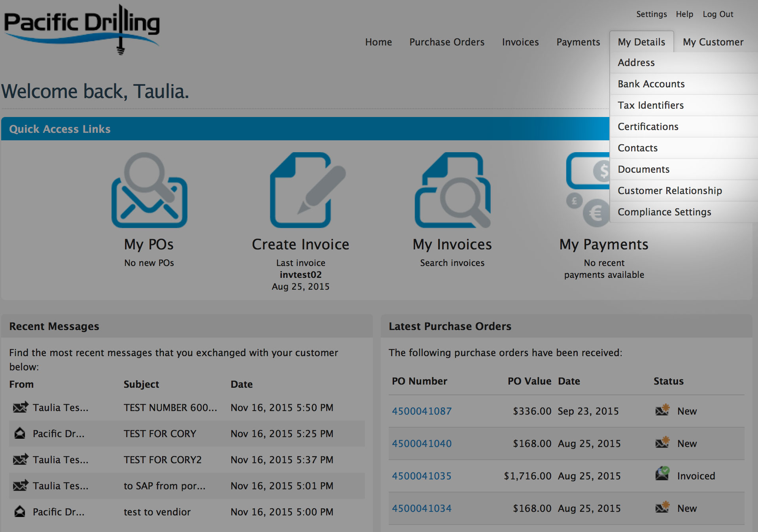Click the Pacific Drilling logo
Screen dimensions: 758x532
82,29
